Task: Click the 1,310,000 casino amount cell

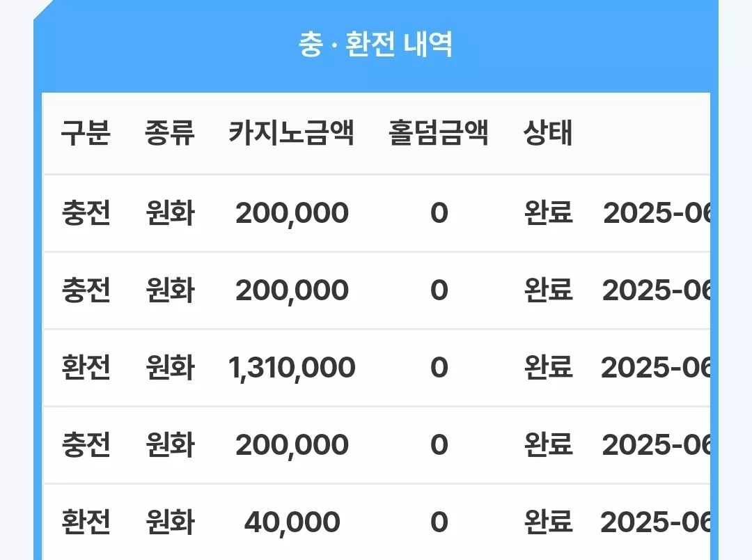Action: (x=292, y=368)
